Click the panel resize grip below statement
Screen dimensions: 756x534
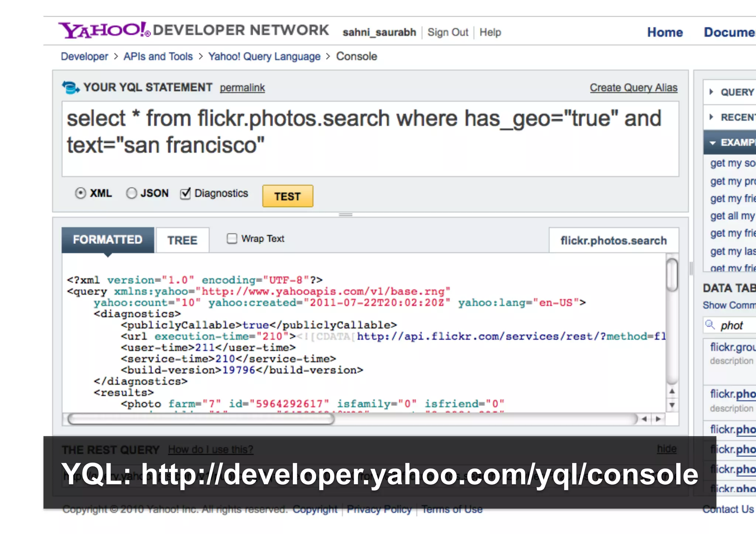pyautogui.click(x=346, y=214)
